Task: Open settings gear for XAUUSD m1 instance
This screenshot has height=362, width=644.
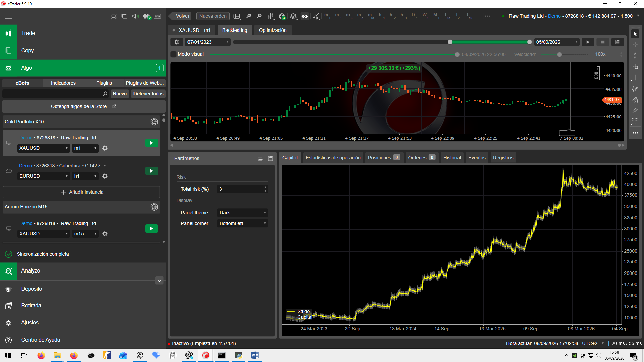Action: coord(105,148)
